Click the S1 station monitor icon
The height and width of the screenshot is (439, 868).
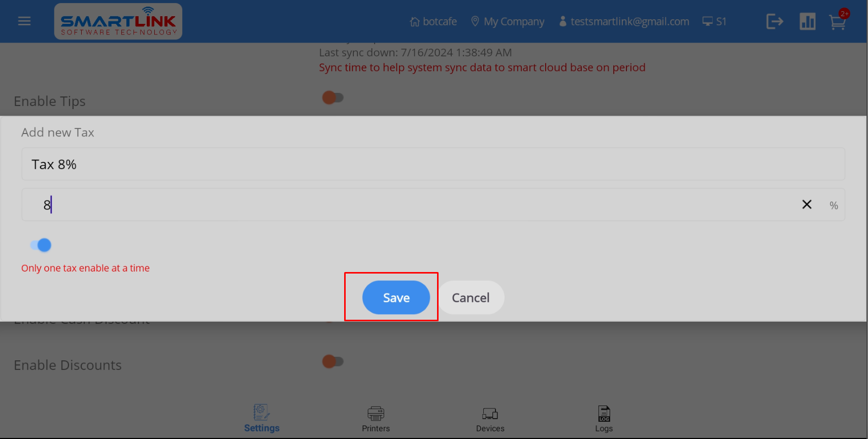point(708,21)
